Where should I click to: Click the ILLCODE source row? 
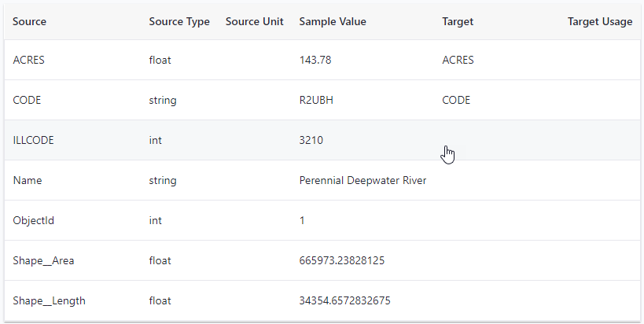coord(34,141)
